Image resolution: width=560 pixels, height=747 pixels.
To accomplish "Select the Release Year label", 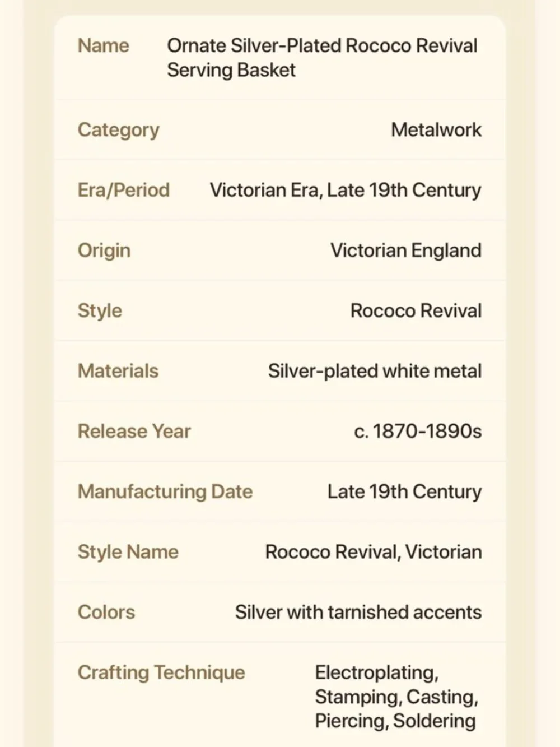I will tap(134, 431).
